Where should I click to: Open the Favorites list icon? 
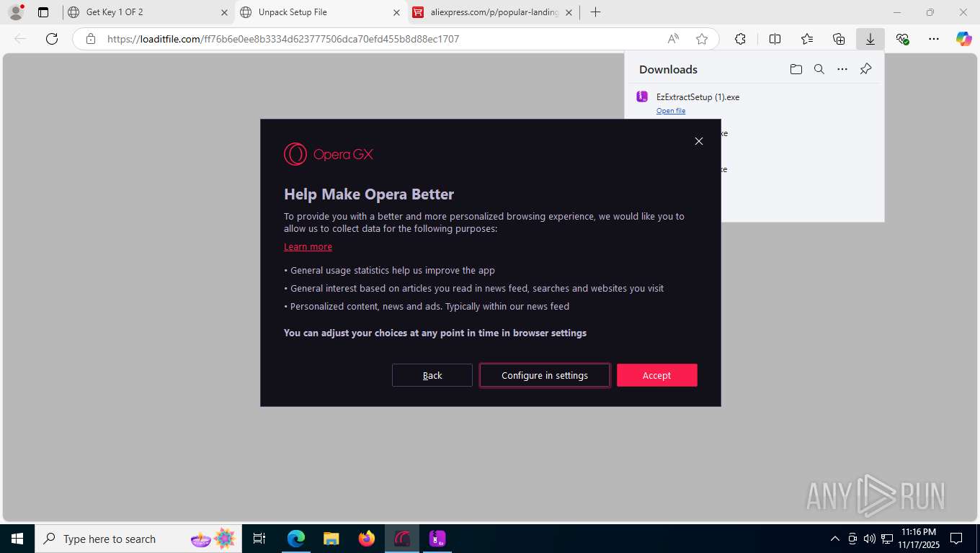click(x=807, y=39)
